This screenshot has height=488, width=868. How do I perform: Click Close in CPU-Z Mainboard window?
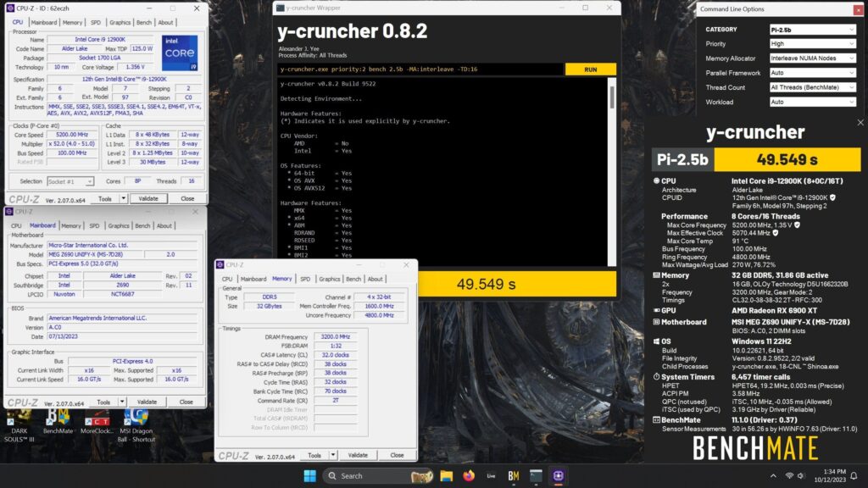click(x=186, y=402)
